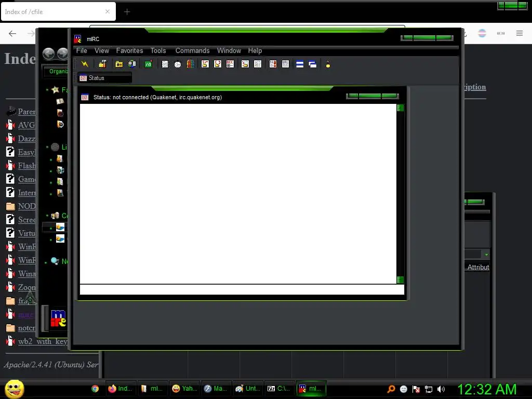Click the Status window scrollbar down arrow

click(x=401, y=280)
